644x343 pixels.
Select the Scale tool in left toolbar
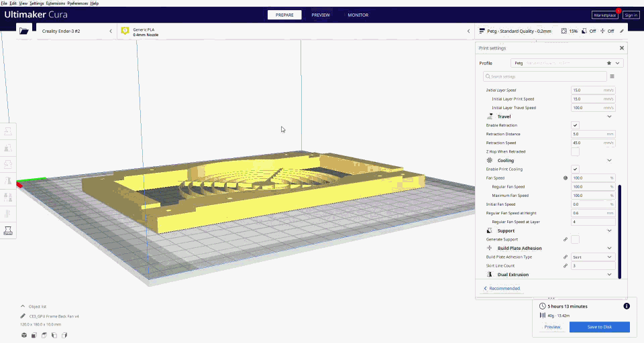[8, 147]
